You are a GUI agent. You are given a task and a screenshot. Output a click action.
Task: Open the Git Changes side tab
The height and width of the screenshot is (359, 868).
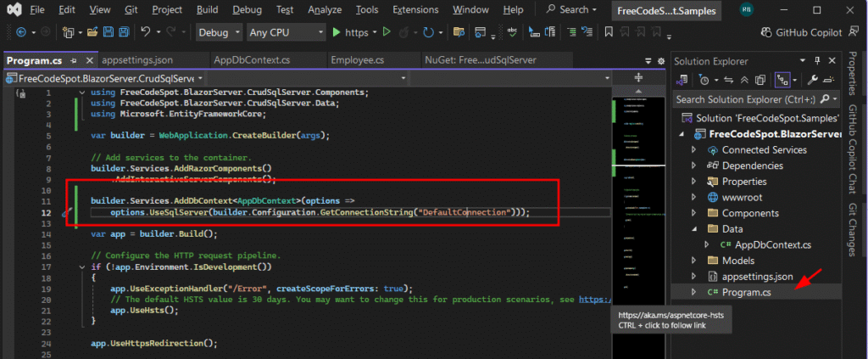point(854,230)
